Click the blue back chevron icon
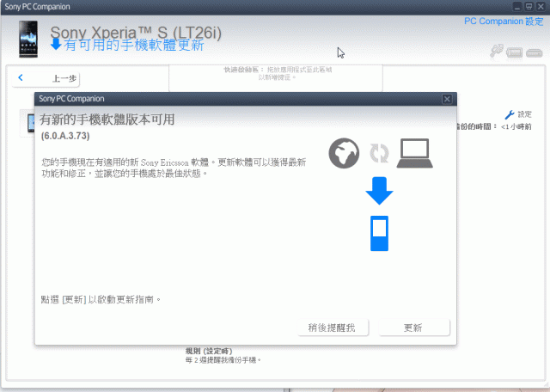 tap(21, 77)
